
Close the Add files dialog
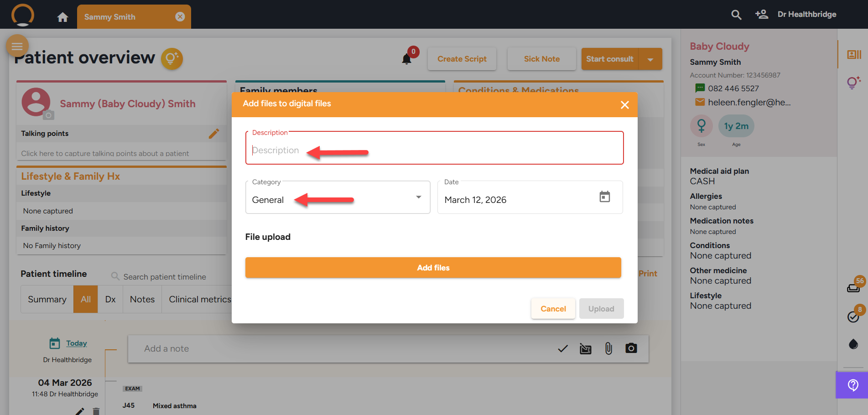(x=625, y=105)
